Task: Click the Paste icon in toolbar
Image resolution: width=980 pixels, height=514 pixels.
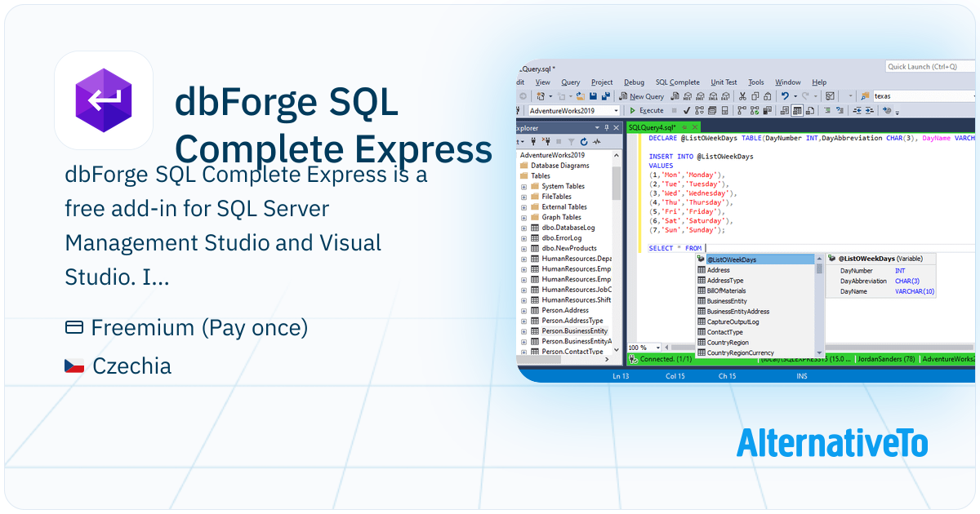Action: point(768,96)
